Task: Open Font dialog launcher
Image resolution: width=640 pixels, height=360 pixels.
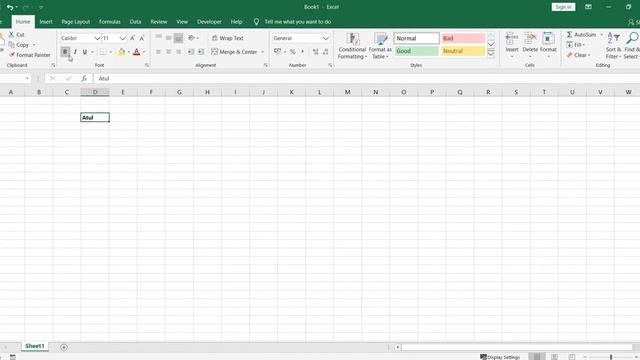Action: click(x=147, y=65)
